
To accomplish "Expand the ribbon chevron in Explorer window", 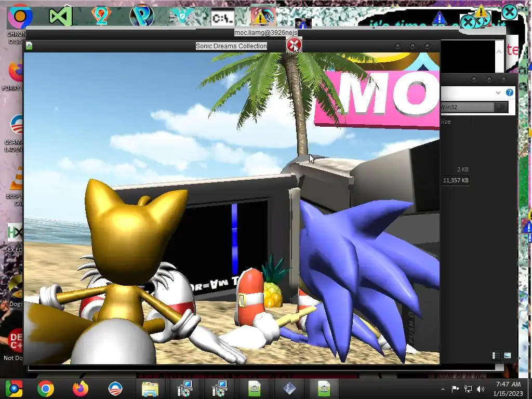I will click(x=498, y=92).
